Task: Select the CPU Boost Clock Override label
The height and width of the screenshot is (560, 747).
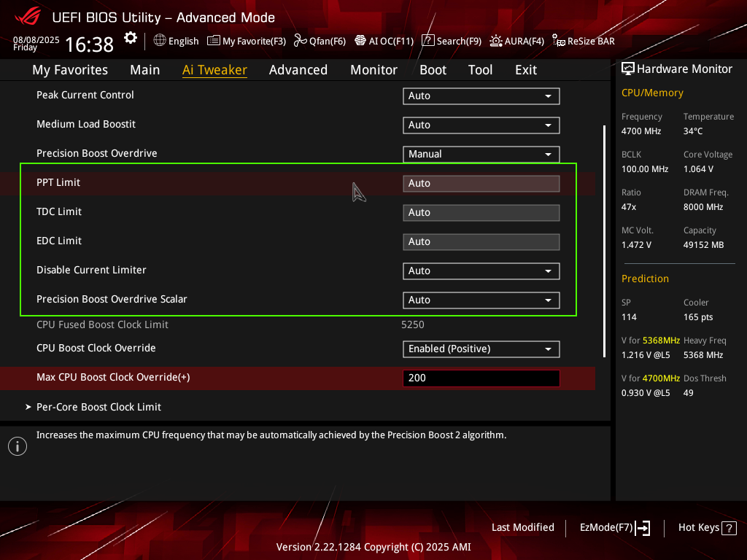Action: (x=96, y=348)
